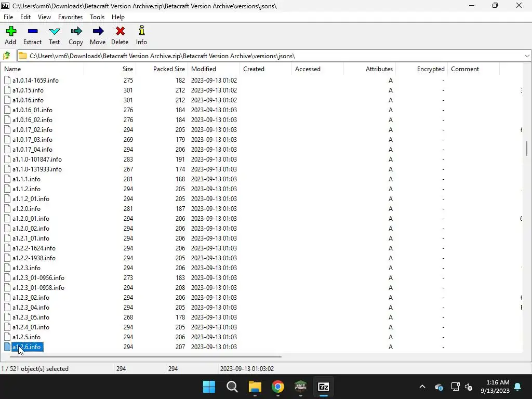This screenshot has width=532, height=399.
Task: Click the taskbar clock and date
Action: (x=495, y=387)
